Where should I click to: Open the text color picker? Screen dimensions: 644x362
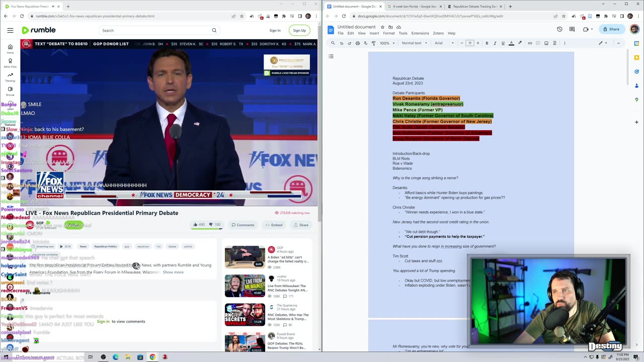tap(511, 43)
